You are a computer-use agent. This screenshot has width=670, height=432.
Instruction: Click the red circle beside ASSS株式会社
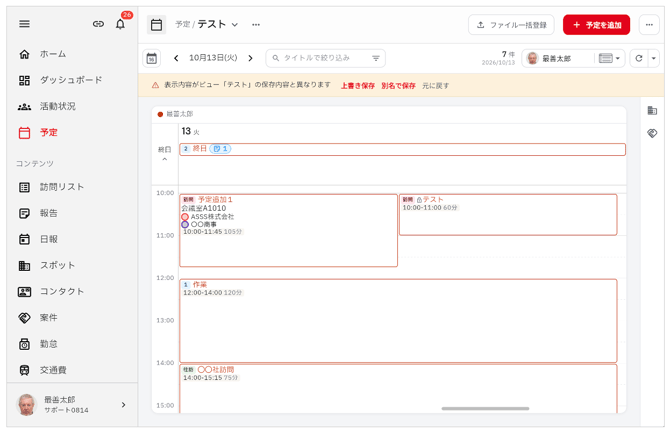(185, 217)
